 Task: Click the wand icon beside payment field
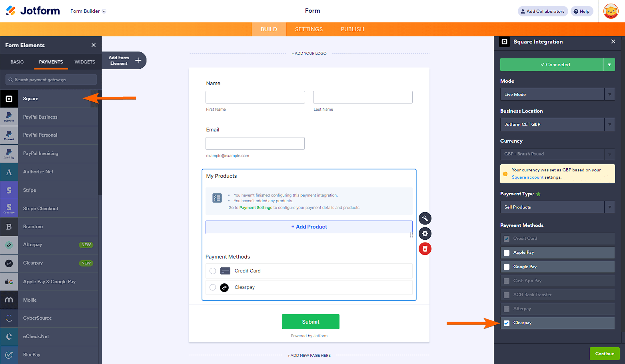(425, 218)
